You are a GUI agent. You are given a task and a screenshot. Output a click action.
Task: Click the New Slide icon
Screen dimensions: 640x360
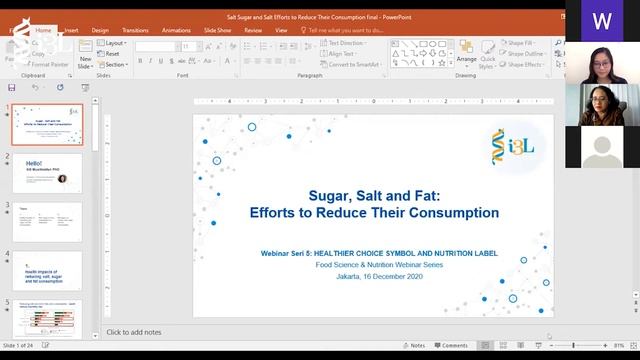[x=86, y=46]
